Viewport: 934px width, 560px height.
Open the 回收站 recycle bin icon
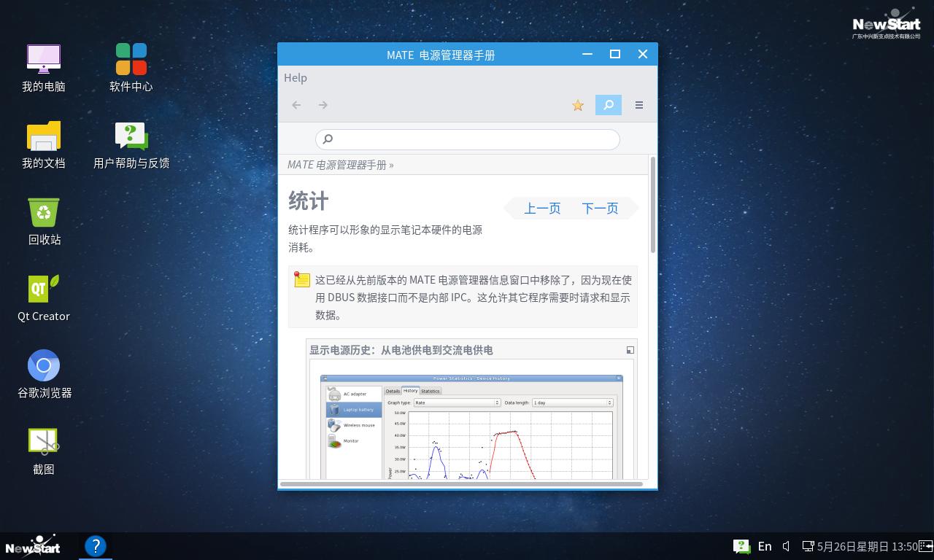(44, 222)
